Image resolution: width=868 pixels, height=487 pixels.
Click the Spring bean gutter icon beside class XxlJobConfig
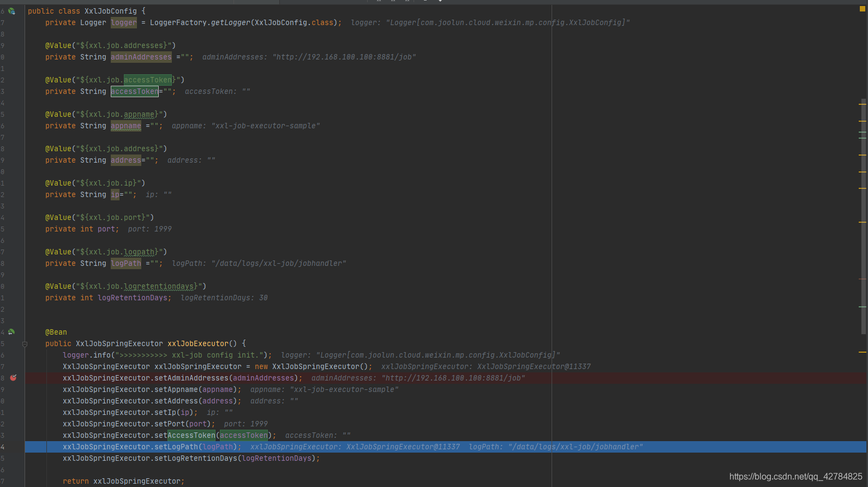click(11, 11)
